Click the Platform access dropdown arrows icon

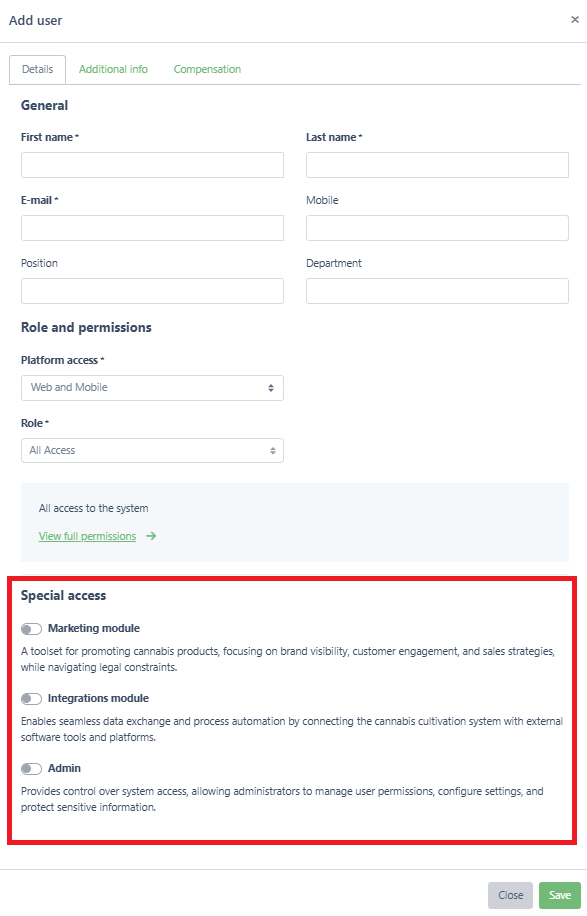pos(271,388)
